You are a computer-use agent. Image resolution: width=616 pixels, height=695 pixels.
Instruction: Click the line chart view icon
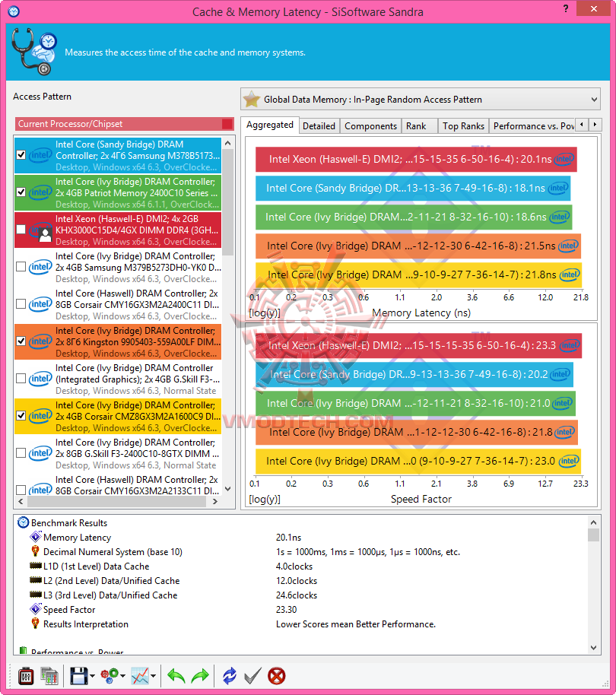[140, 677]
